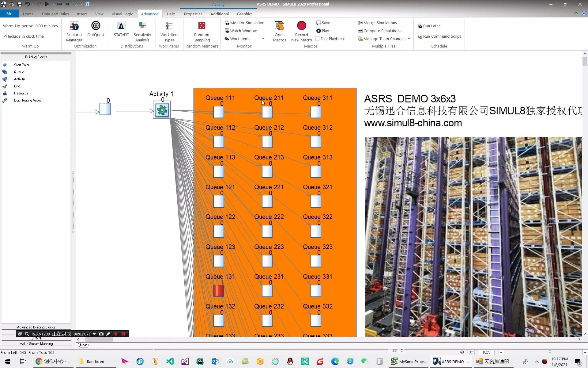Expand the Work Items dropdown arrow
The height and width of the screenshot is (368, 588).
point(263,39)
